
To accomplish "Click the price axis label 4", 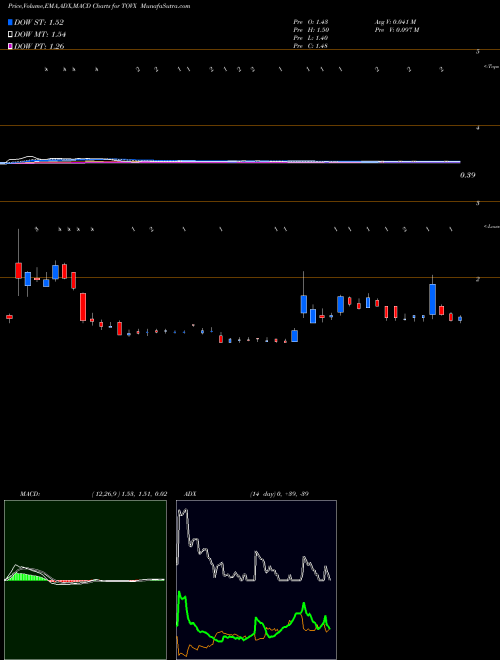I will pos(478,128).
